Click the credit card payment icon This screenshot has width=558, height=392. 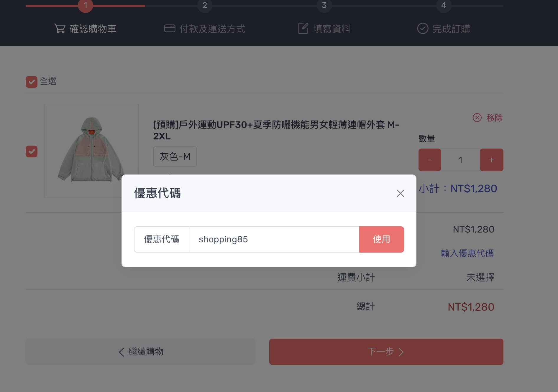click(x=170, y=29)
